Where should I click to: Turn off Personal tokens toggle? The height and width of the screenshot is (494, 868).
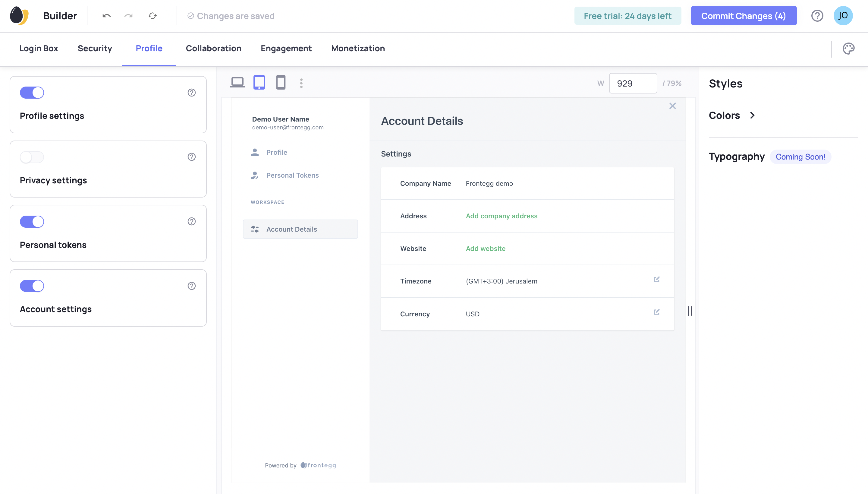tap(32, 222)
